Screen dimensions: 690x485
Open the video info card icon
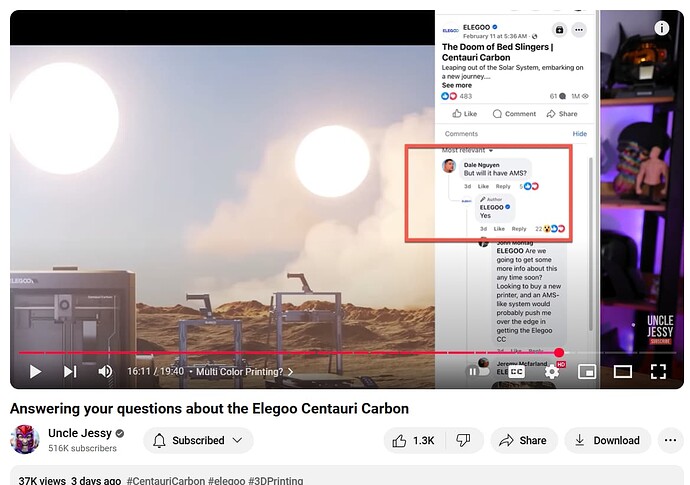662,28
